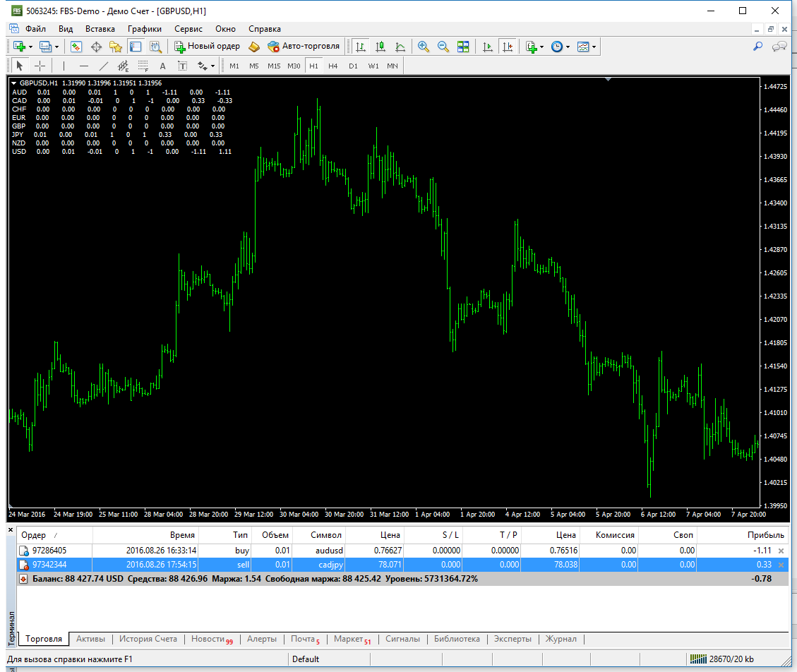Open the Графики menu
This screenshot has height=672, width=797.
[x=145, y=29]
